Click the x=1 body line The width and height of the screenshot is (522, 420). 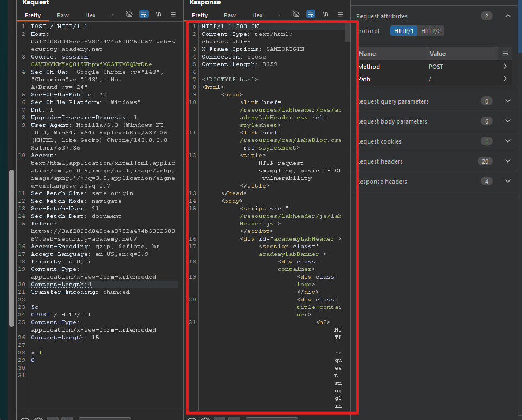[x=36, y=353]
